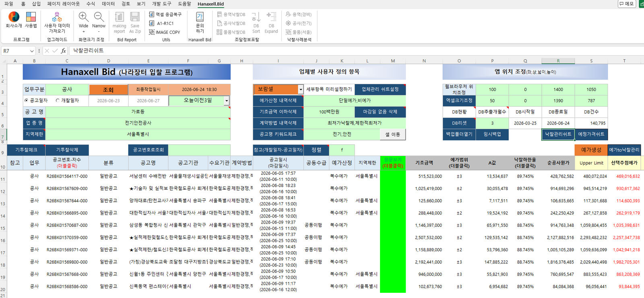Click the 마감일 없음 삭제 button
This screenshot has height=298, width=644.
pos(380,112)
